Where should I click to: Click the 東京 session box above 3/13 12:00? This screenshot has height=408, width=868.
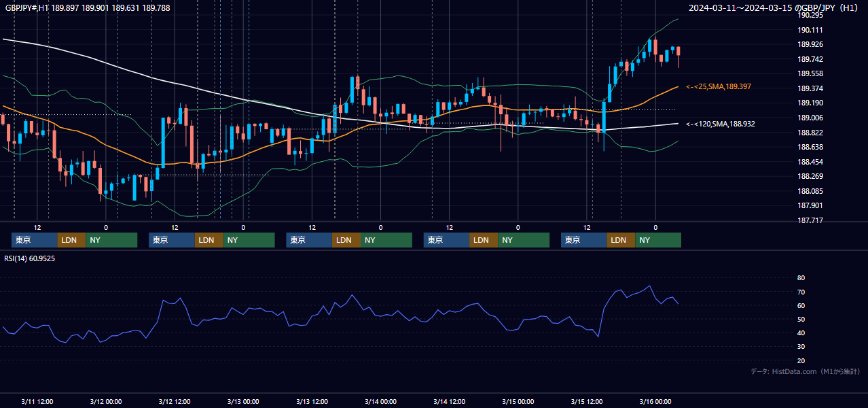point(309,240)
